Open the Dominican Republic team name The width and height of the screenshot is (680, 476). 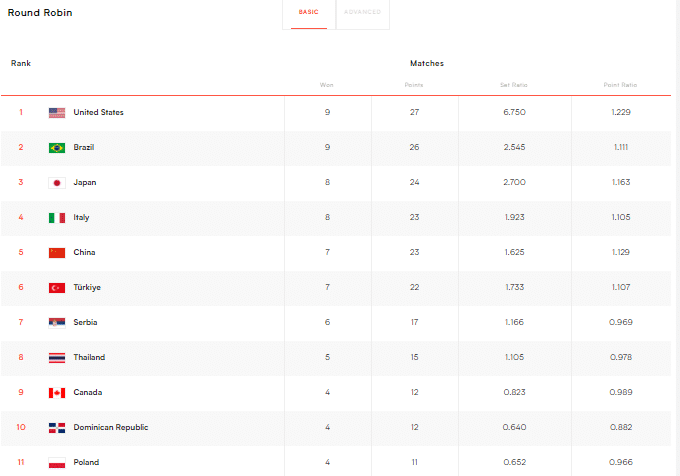click(111, 427)
